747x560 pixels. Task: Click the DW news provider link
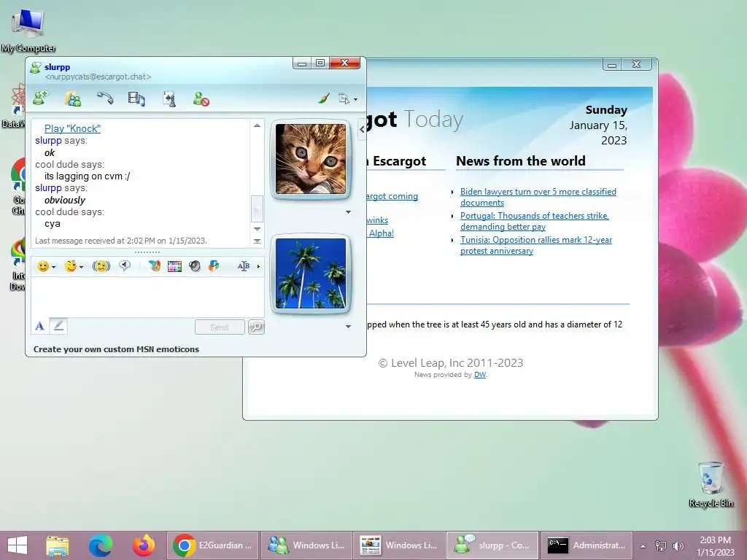(x=480, y=375)
